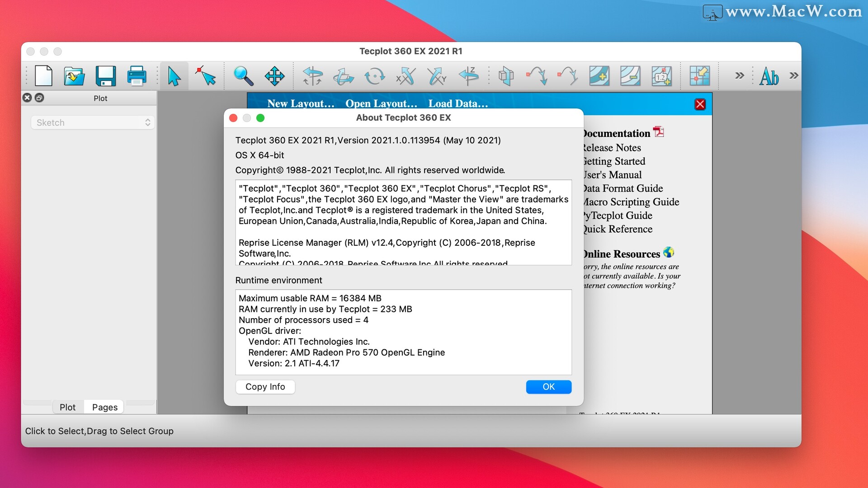Switch to the Plot tab
The image size is (868, 488).
[x=67, y=406]
